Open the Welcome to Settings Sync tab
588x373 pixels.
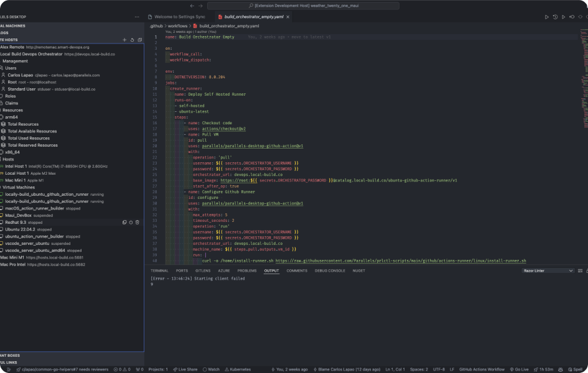[179, 17]
